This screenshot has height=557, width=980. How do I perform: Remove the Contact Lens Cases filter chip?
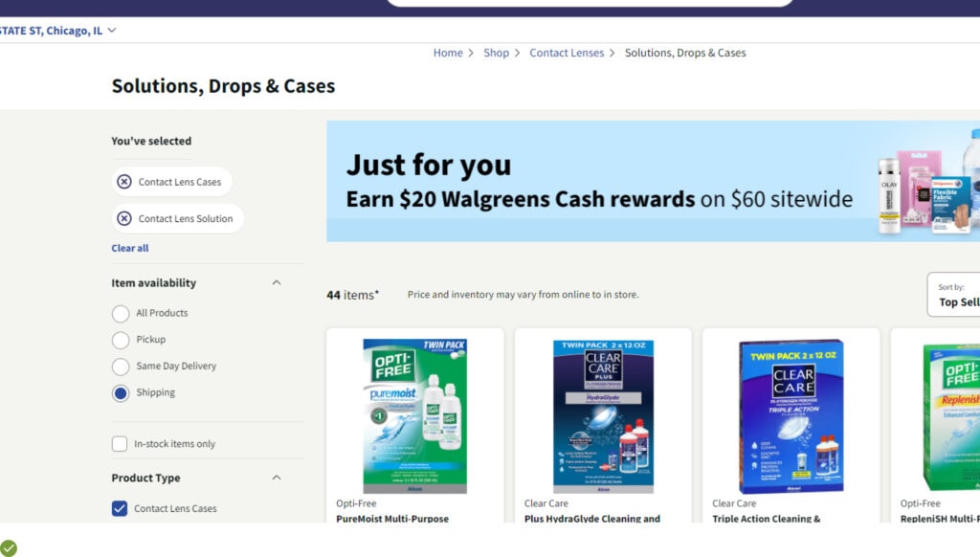point(124,182)
